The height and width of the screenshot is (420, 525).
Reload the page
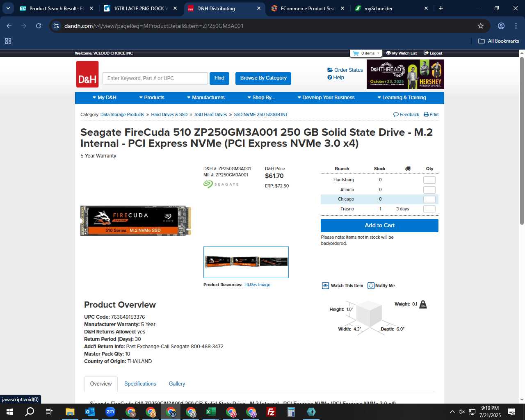[x=39, y=26]
